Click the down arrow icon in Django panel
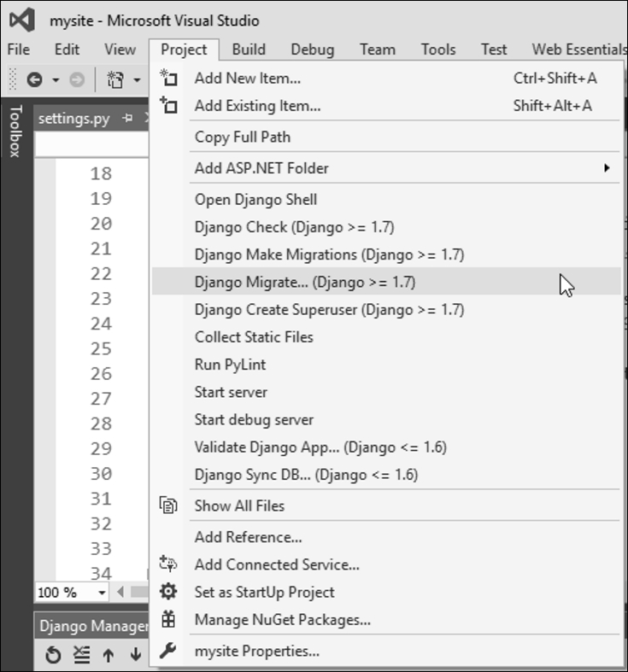Viewport: 628px width, 672px height. click(135, 655)
